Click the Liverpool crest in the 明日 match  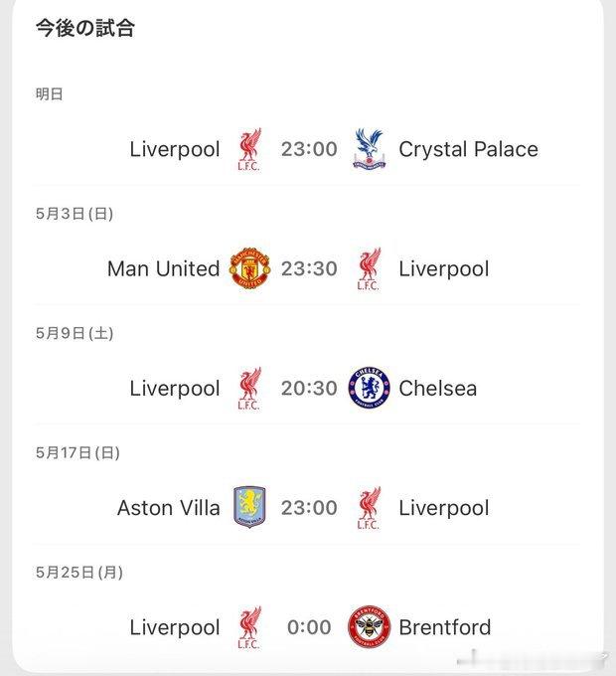pos(249,149)
